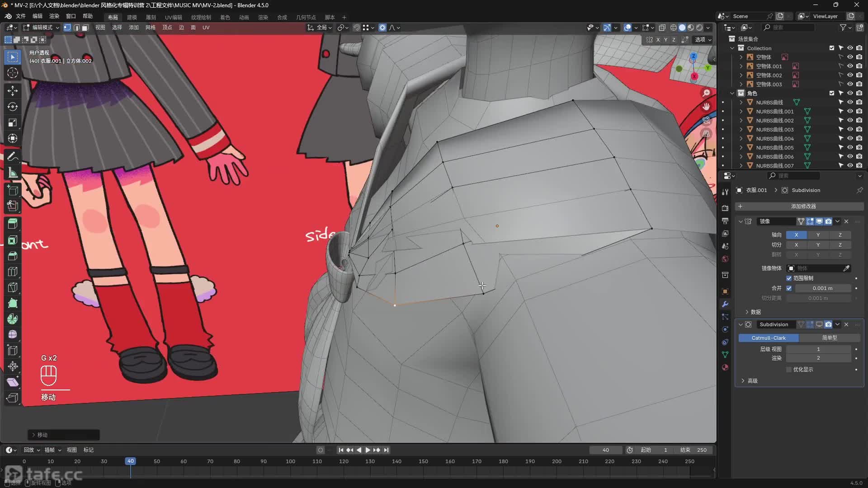Select the 简单型 subdivision type button
Screen dimensions: 868x488
pyautogui.click(x=829, y=338)
